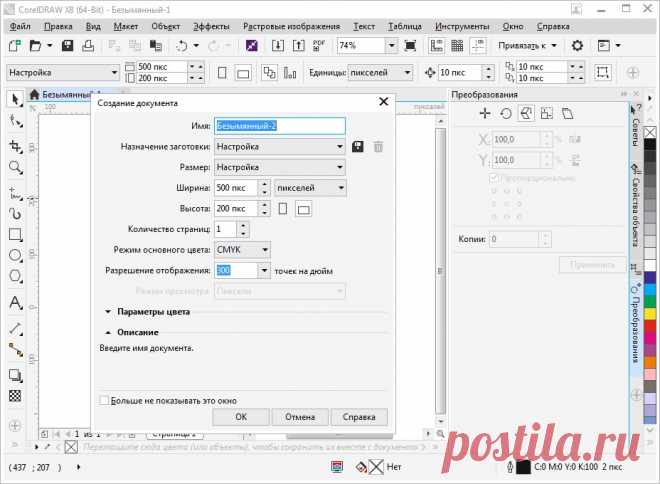660x484 pixels.
Task: Open the 'Привязать к' dropdown
Action: 527,45
